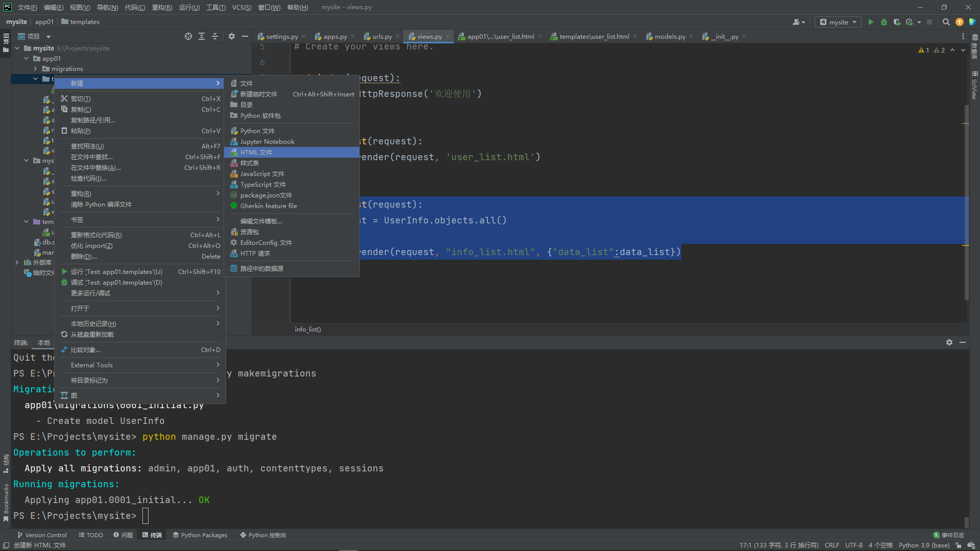Screen dimensions: 980x551
Task: Choose 删除 from the context menu
Action: [x=140, y=256]
